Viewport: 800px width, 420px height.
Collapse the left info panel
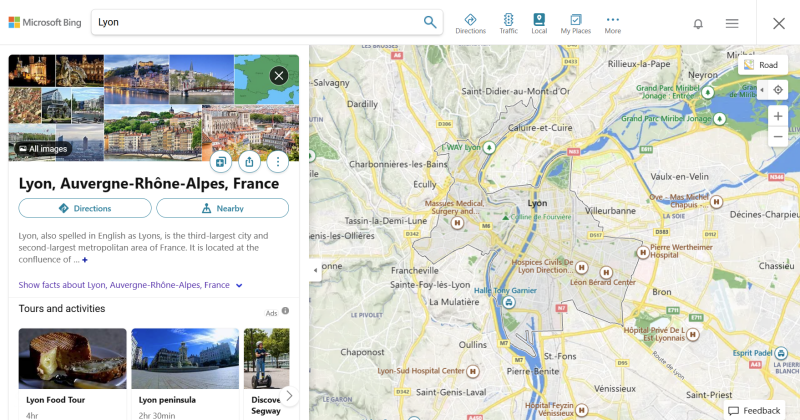point(315,270)
